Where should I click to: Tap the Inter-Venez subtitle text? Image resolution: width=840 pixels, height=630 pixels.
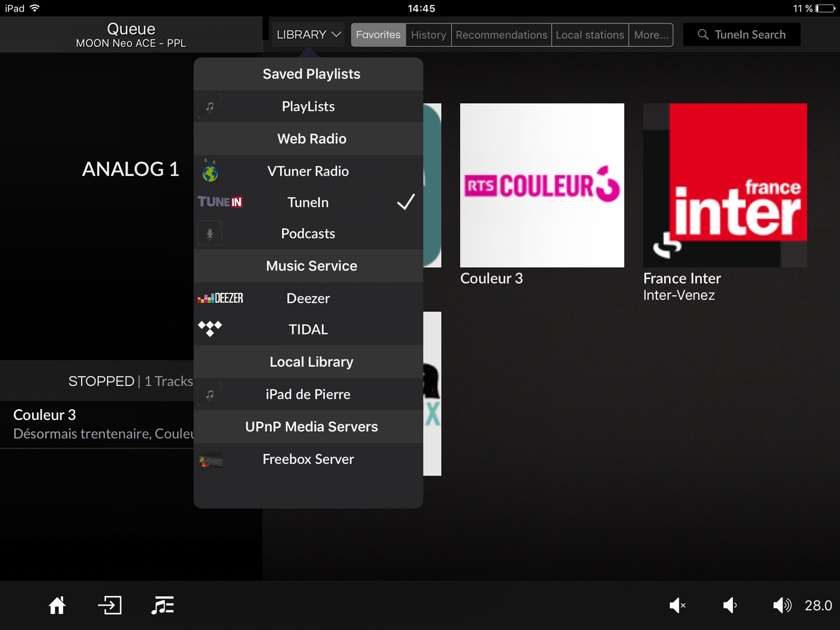679,295
